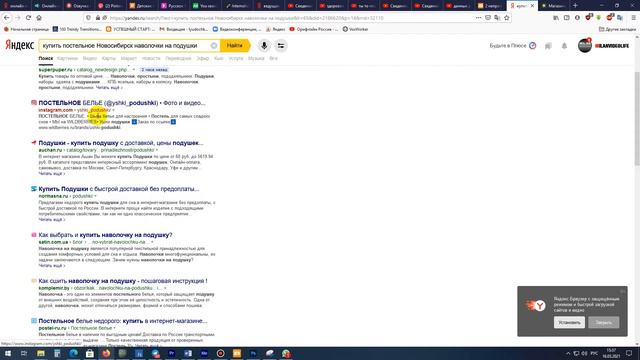Viewport: 640px width, 360px height.
Task: Open ПОСТЕЛЬНОЕ БЕЛЬЕ Instagram result
Action: point(122,103)
